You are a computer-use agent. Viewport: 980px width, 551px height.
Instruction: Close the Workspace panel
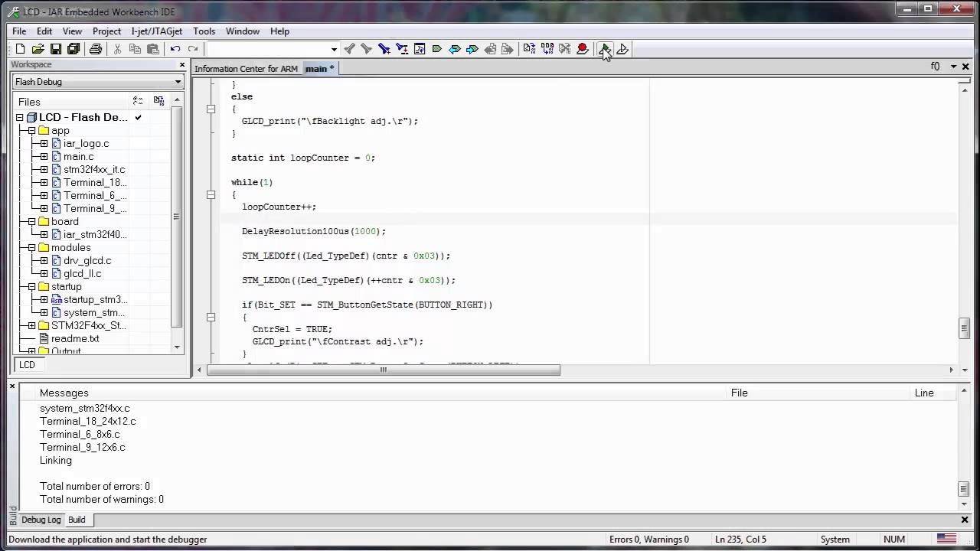coord(182,65)
